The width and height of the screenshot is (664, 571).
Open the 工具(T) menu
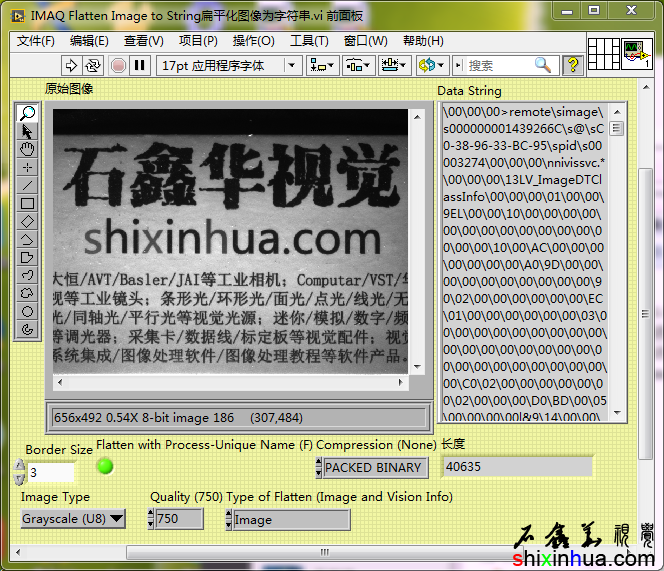click(309, 41)
